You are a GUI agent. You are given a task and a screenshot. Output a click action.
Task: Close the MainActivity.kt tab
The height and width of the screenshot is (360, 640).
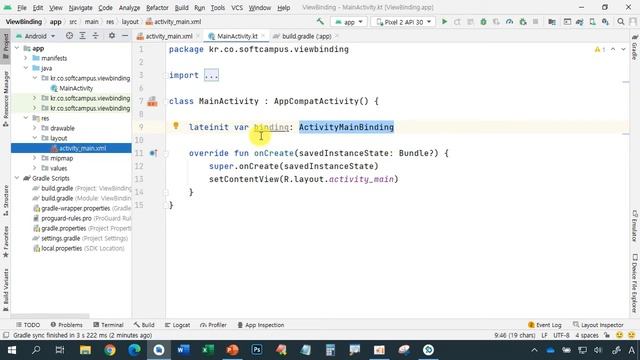pyautogui.click(x=263, y=36)
